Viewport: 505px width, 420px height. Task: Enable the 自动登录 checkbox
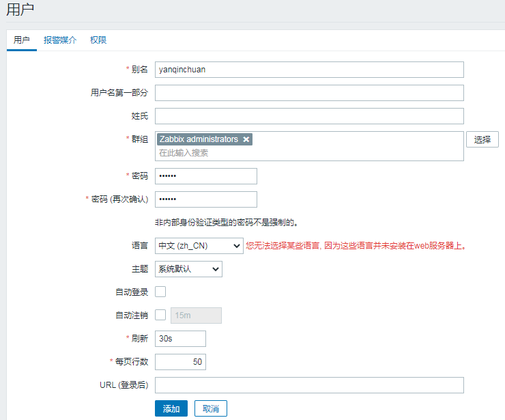(x=160, y=292)
